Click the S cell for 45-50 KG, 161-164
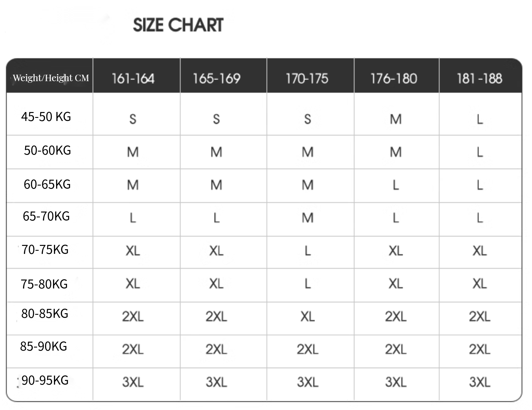The width and height of the screenshot is (532, 410). pyautogui.click(x=133, y=119)
